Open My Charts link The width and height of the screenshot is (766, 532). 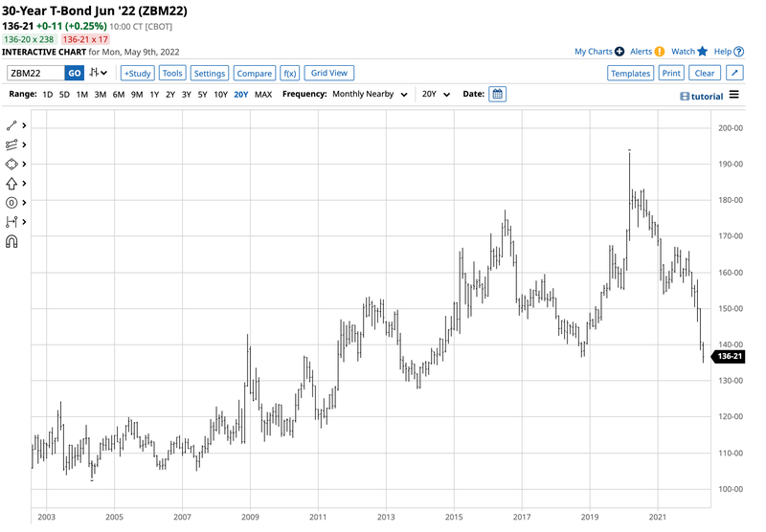(593, 52)
